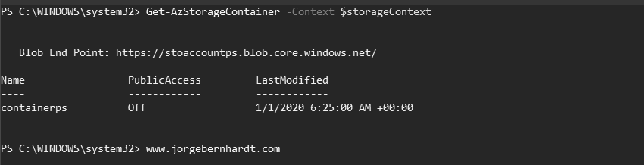The width and height of the screenshot is (644, 165).
Task: Click the Name column header
Action: click(x=13, y=80)
